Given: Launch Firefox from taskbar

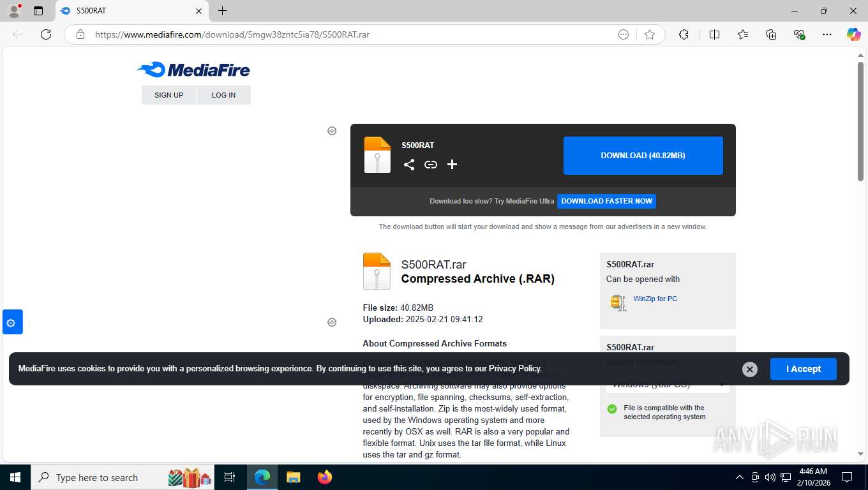Looking at the screenshot, I should click(x=325, y=477).
